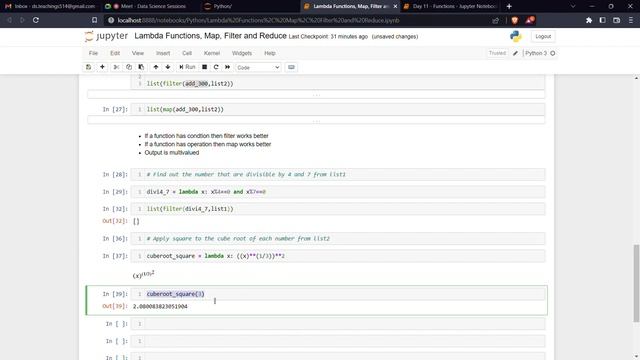Open the Kernel menu

pyautogui.click(x=212, y=53)
